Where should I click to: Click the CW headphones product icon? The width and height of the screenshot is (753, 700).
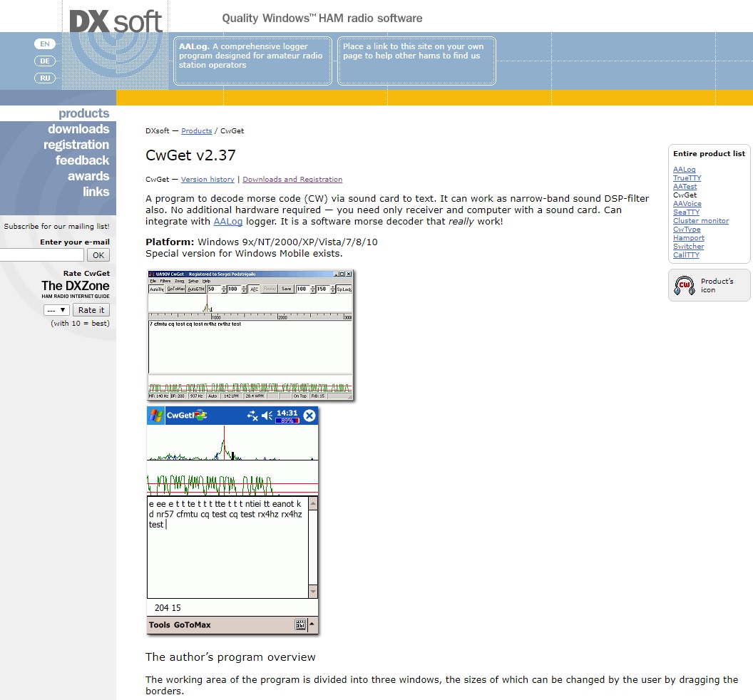click(x=685, y=285)
